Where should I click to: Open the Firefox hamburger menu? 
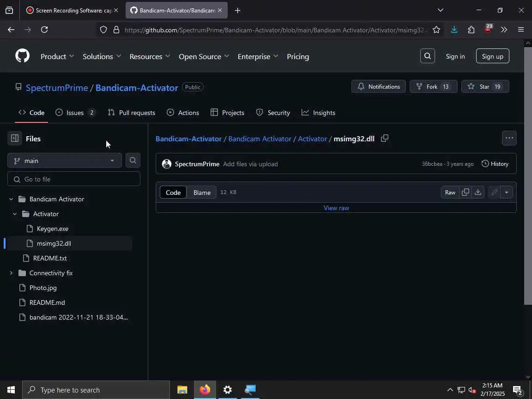coord(521,30)
